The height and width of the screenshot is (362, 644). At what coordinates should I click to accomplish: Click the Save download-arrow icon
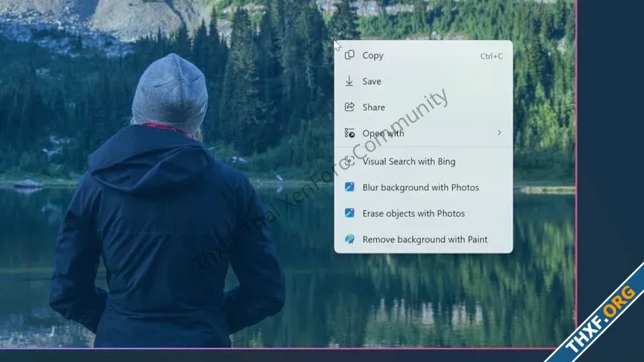[x=349, y=81]
